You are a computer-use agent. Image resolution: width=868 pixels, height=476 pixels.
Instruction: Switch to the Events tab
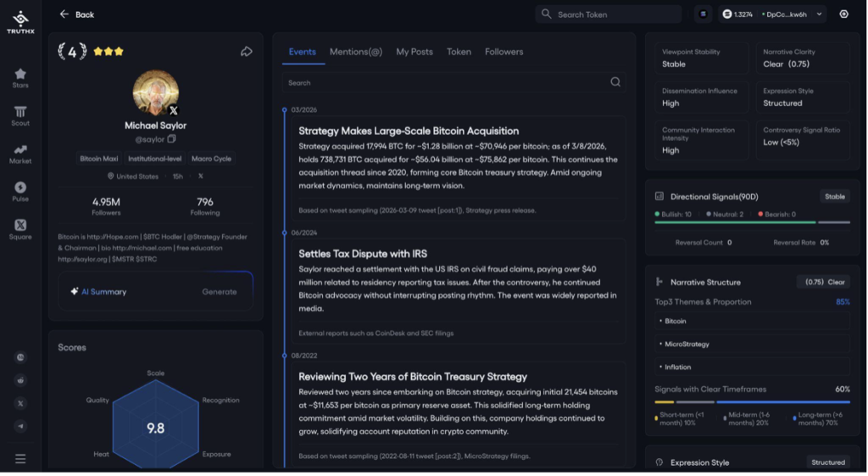coord(303,52)
